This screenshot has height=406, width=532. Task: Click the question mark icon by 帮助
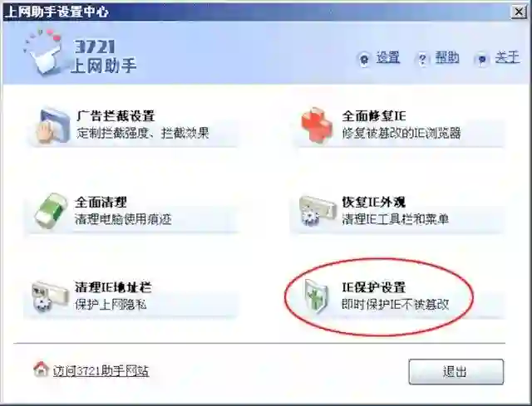pos(422,60)
